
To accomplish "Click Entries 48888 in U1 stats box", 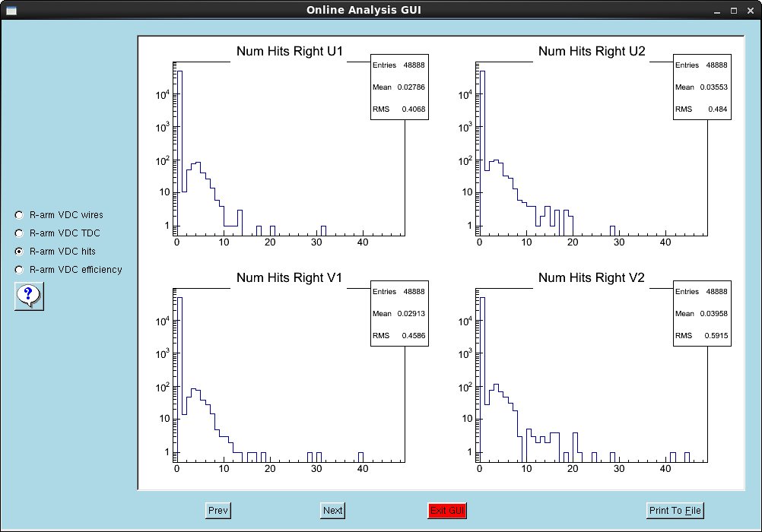I will pos(398,65).
